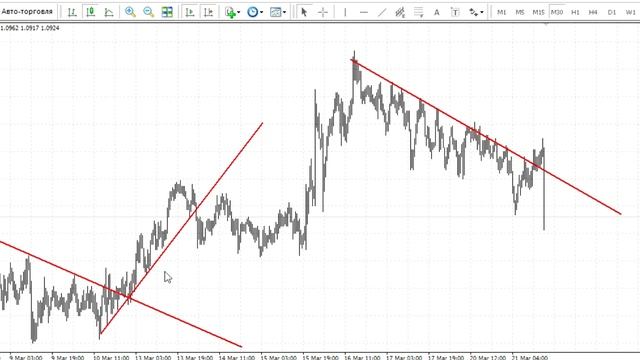This screenshot has height=360, width=640.
Task: Switch timeframe to H1
Action: click(575, 12)
